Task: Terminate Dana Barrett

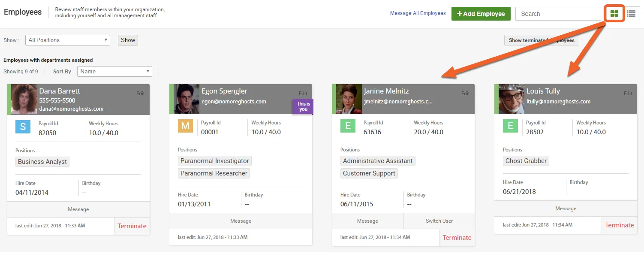Action: point(132,226)
